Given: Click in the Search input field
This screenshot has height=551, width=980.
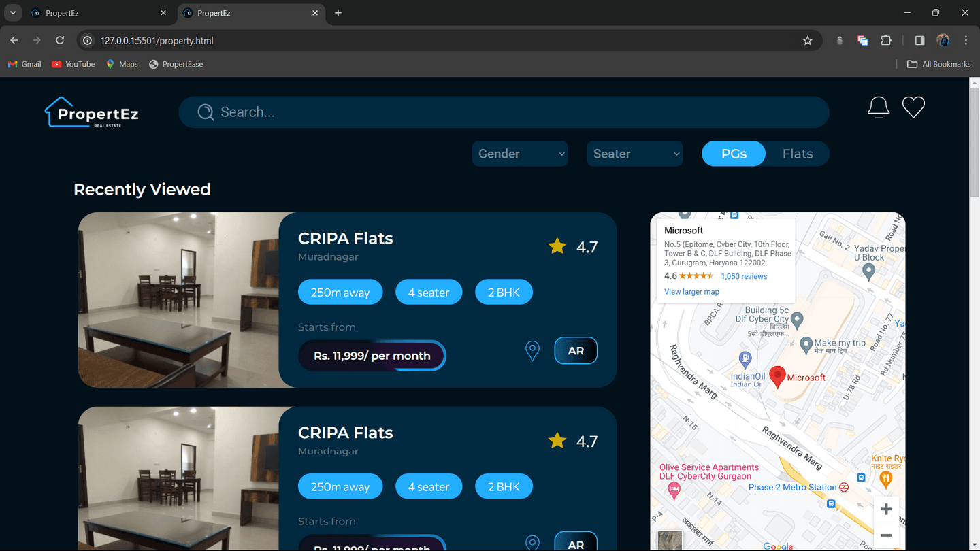Looking at the screenshot, I should tap(504, 112).
